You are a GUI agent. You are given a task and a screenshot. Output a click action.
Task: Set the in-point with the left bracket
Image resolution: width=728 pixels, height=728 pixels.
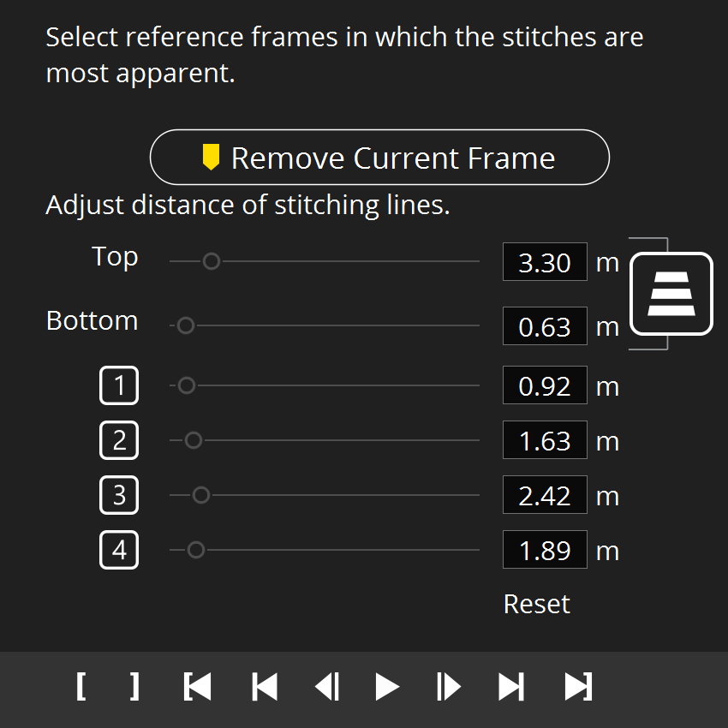(x=81, y=687)
